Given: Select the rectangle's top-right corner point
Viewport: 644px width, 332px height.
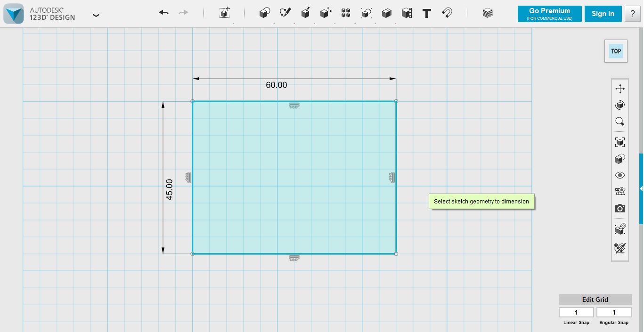Looking at the screenshot, I should pos(396,101).
